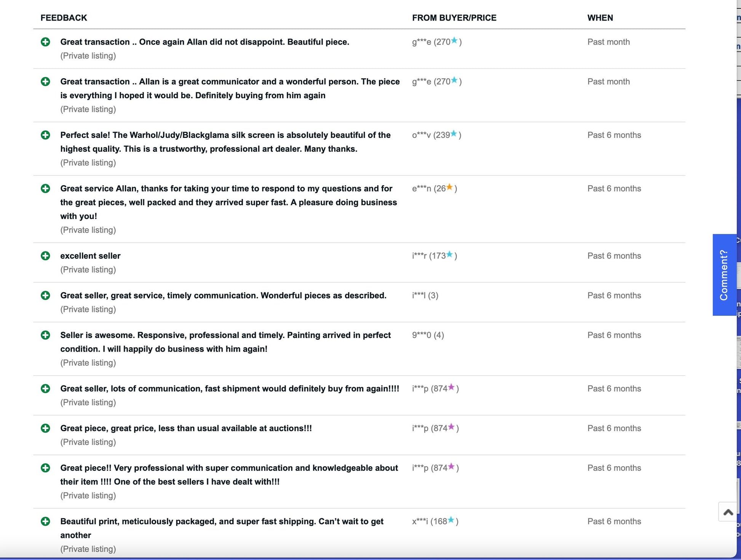The height and width of the screenshot is (560, 741).
Task: Click the green positive icon beside 'excellent seller'
Action: [x=45, y=256]
